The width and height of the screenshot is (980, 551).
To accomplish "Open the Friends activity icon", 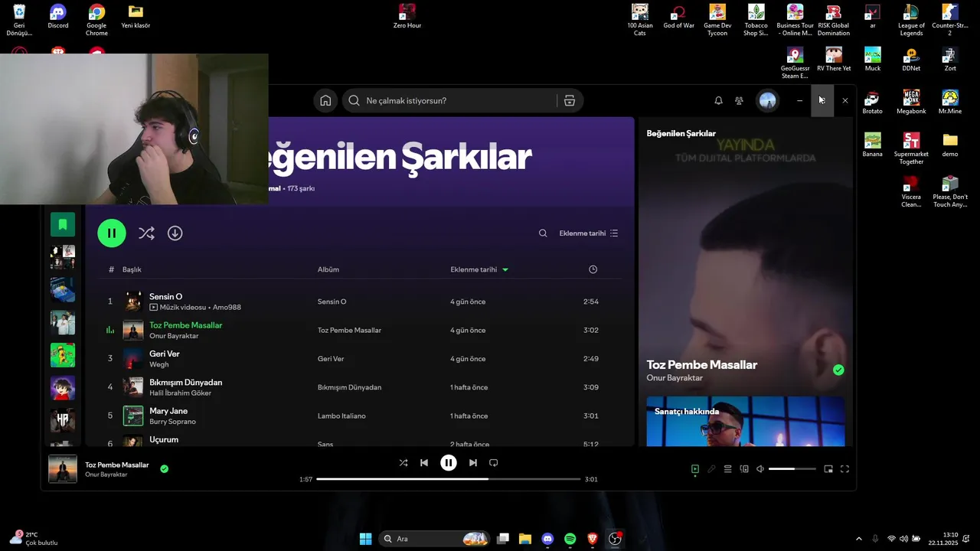I will 739,101.
